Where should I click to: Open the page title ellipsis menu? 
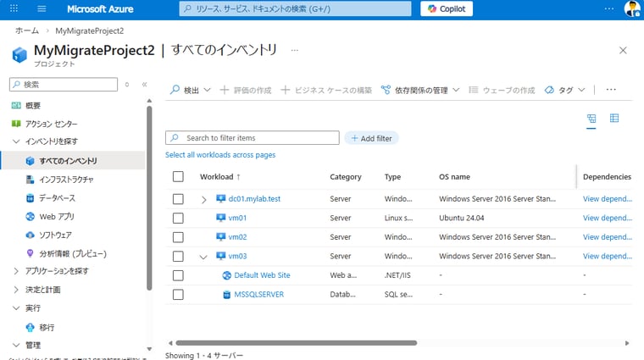(295, 51)
